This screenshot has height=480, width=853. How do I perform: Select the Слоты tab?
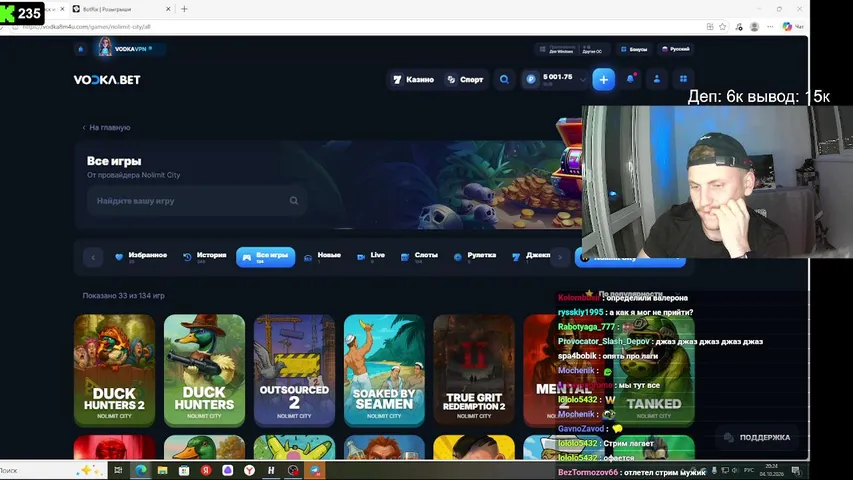click(x=419, y=257)
